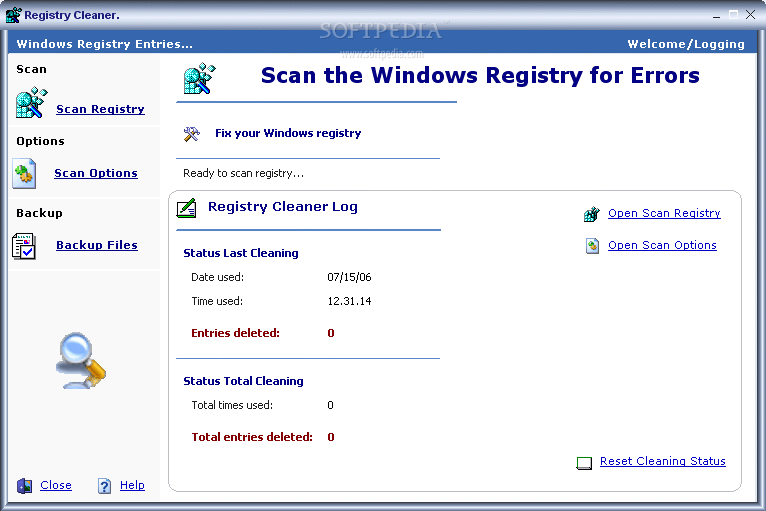Screen dimensions: 766x511
Task: Click Status Total Cleaning heading
Action: coord(243,381)
